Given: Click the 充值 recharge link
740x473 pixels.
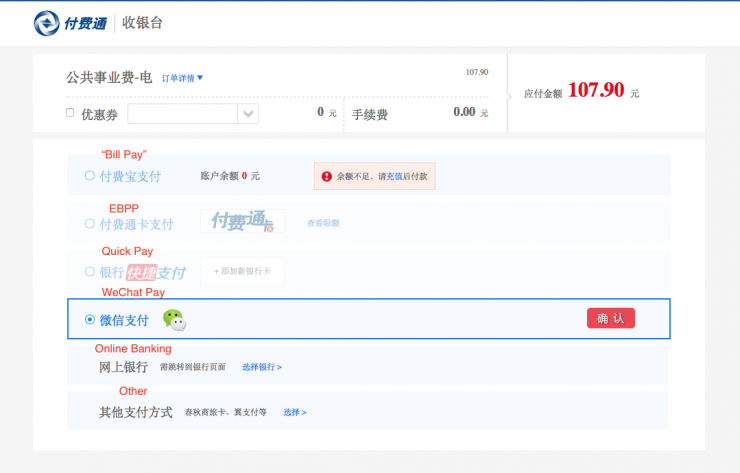Looking at the screenshot, I should pos(395,176).
